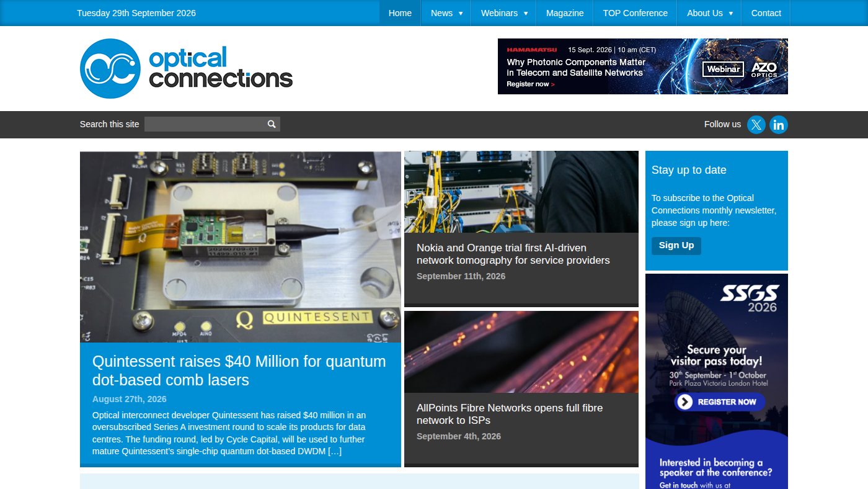Screen dimensions: 868x489
Task: Click the Search this site label
Action: coord(110,124)
